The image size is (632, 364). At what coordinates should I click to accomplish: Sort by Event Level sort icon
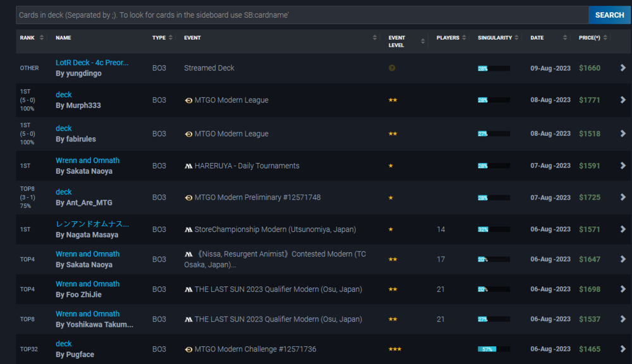click(x=423, y=42)
